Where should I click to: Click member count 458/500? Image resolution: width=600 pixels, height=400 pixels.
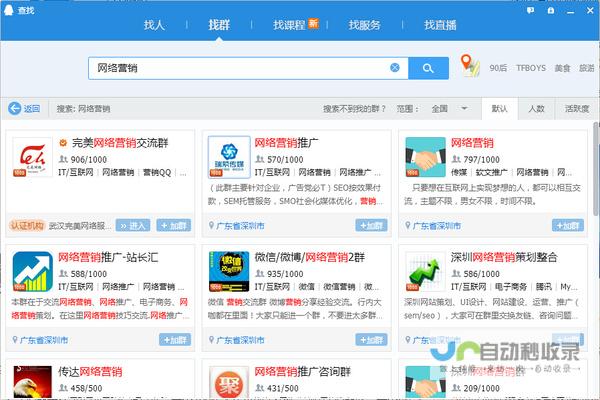[x=86, y=388]
